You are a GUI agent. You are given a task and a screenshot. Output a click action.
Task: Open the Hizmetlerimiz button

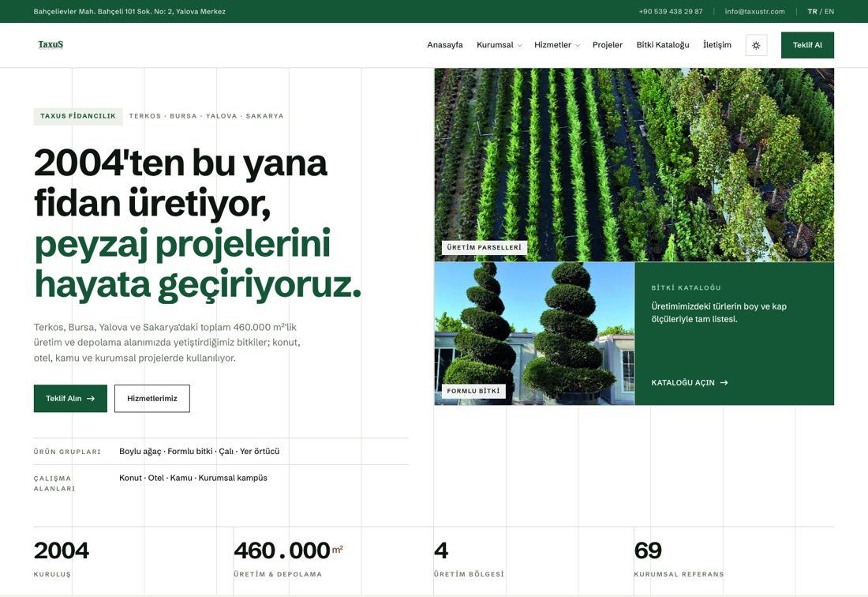pyautogui.click(x=152, y=398)
